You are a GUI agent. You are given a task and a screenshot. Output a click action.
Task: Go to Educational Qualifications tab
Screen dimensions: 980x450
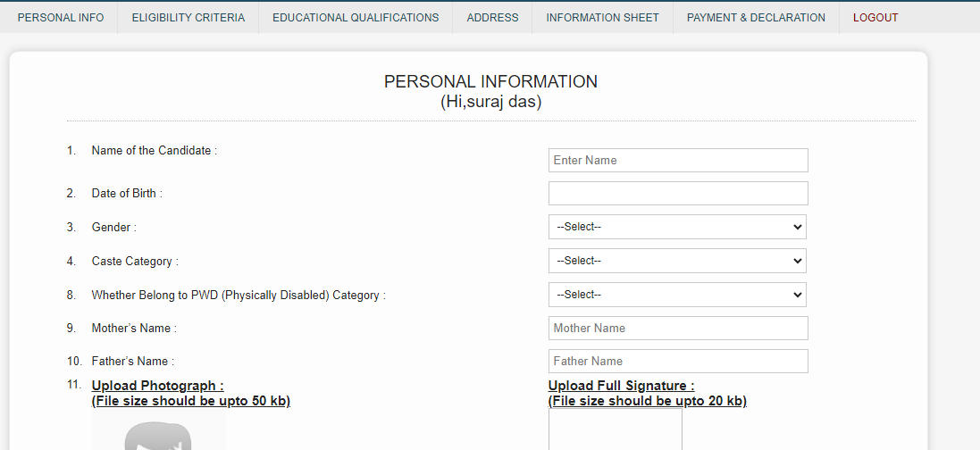click(x=356, y=18)
